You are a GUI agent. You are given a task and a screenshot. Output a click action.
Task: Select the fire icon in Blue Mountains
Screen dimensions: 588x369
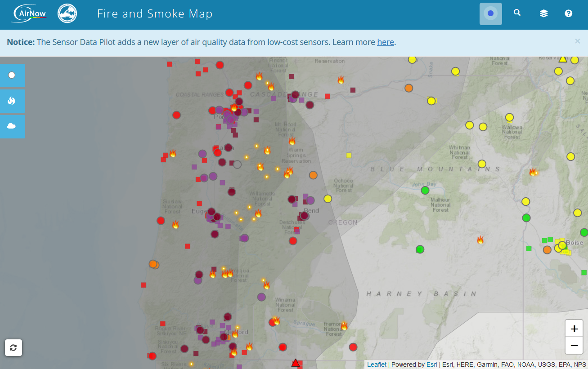point(533,172)
